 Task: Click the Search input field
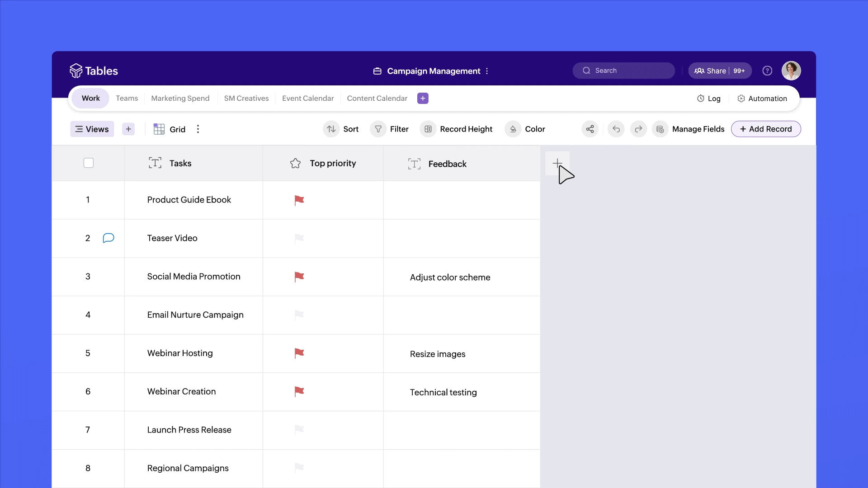click(x=624, y=71)
